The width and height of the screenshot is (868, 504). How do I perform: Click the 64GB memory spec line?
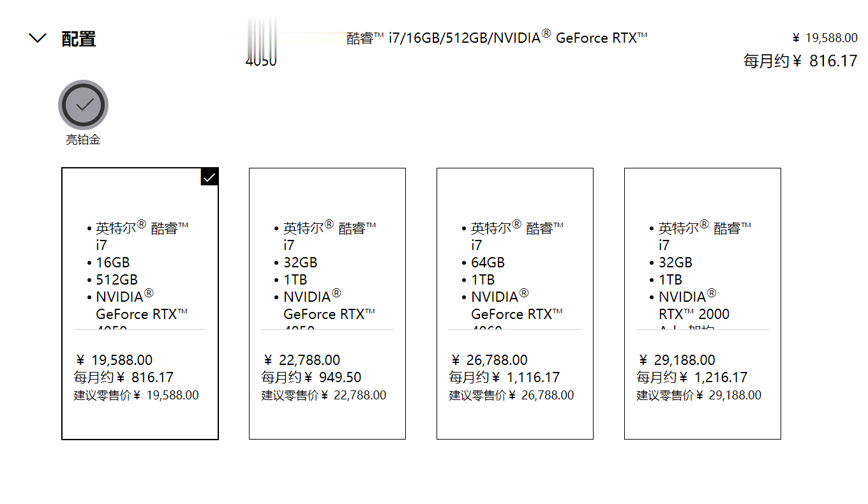488,263
